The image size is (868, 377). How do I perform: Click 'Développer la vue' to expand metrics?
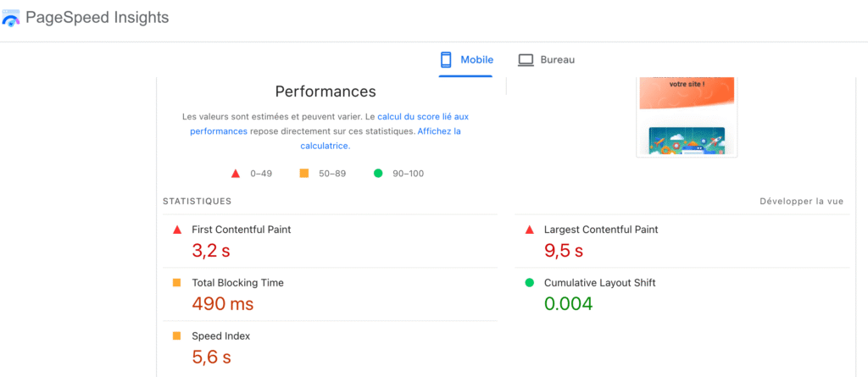tap(802, 202)
